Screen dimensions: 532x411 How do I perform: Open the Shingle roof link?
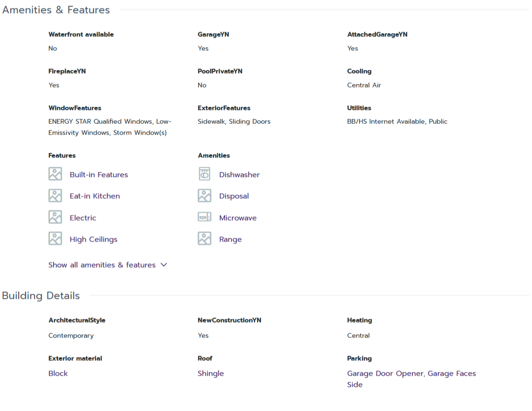click(x=211, y=373)
